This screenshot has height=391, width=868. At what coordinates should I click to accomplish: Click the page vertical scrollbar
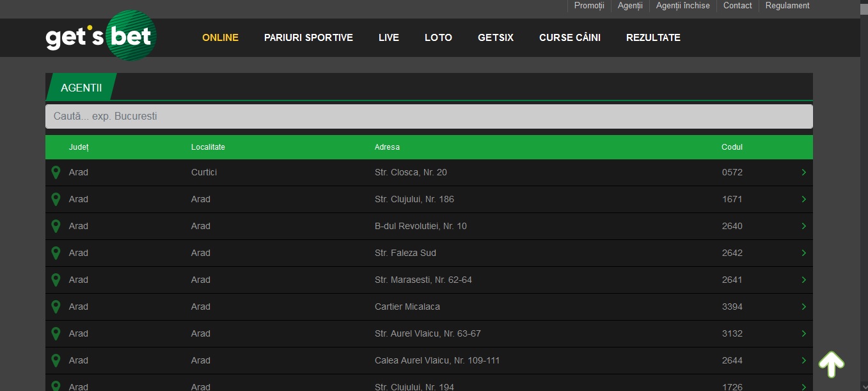point(864,195)
